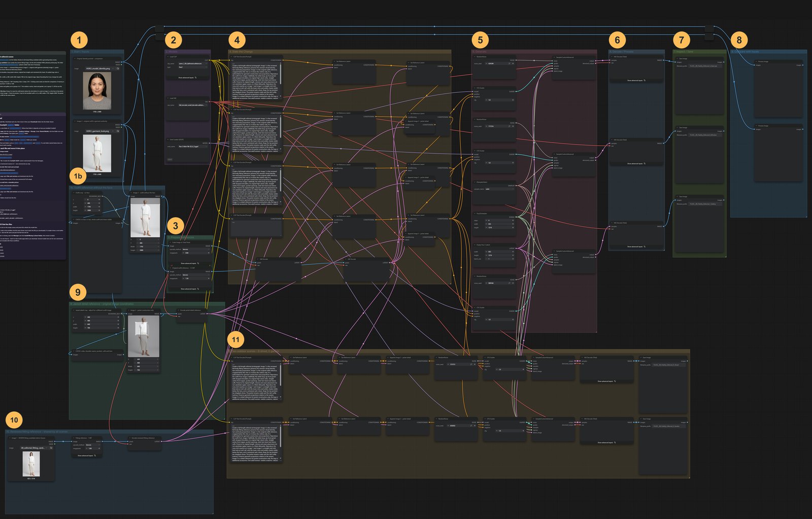This screenshot has width=812, height=519.
Task: Open the vae_name dropdown in Load VAE
Action: tap(193, 105)
